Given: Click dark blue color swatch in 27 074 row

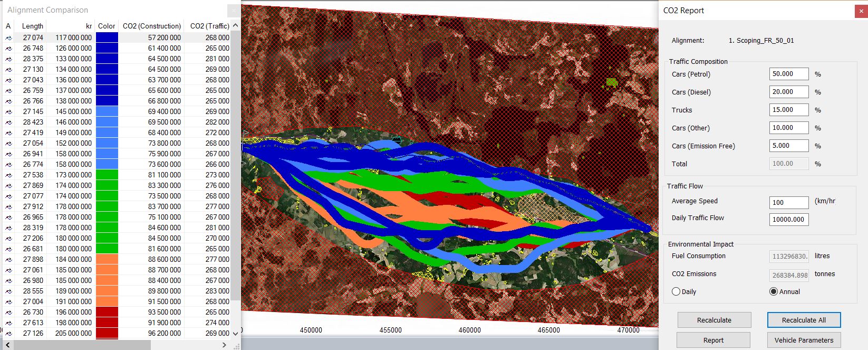Looking at the screenshot, I should 107,38.
